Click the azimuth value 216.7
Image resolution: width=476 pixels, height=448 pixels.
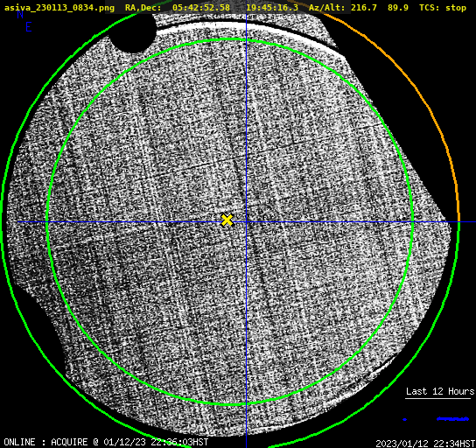click(x=364, y=8)
